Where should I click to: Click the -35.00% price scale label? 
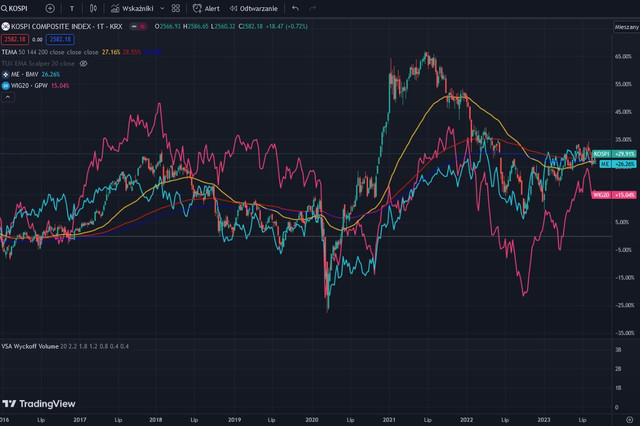click(x=624, y=333)
